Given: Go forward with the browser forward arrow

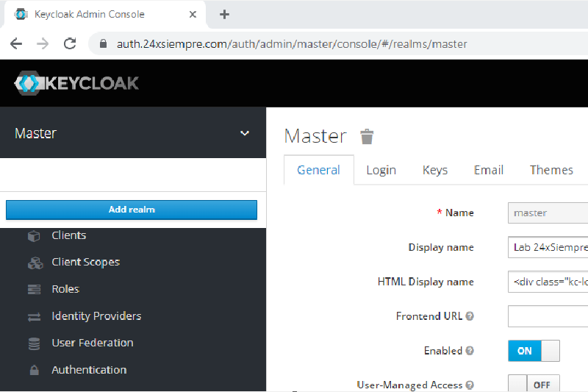Looking at the screenshot, I should click(43, 44).
